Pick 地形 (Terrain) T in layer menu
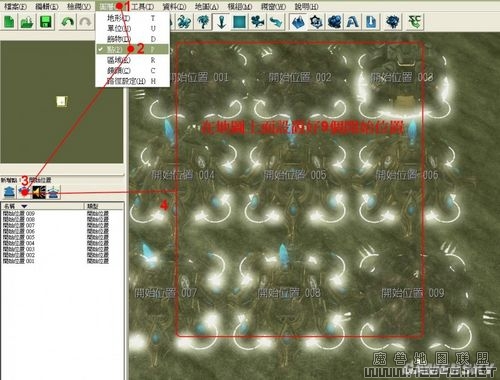500x380 pixels. point(132,18)
